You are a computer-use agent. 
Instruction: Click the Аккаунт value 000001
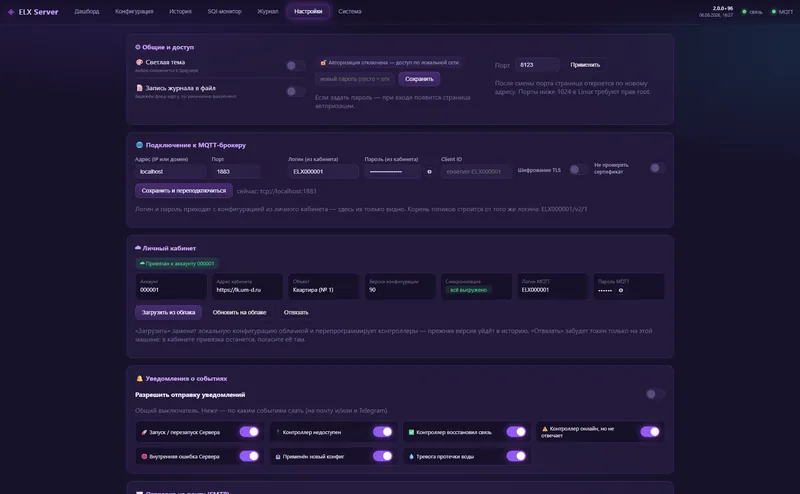point(149,290)
